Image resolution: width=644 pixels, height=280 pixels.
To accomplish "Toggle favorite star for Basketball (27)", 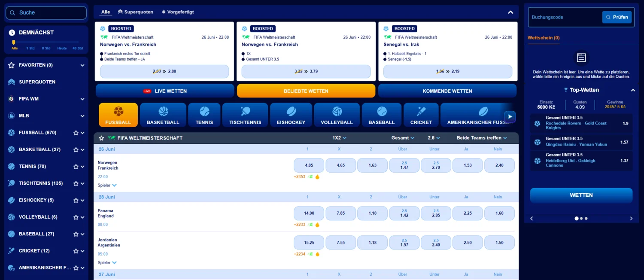I will coord(76,150).
